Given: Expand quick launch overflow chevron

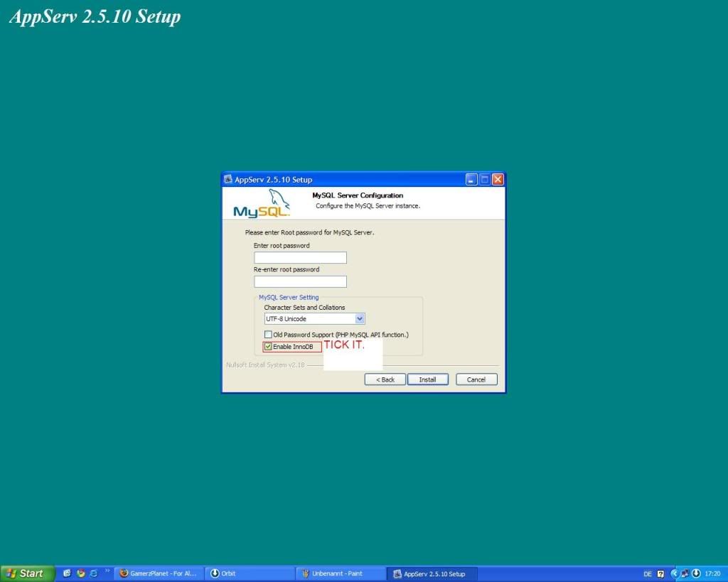Looking at the screenshot, I should click(x=107, y=571).
